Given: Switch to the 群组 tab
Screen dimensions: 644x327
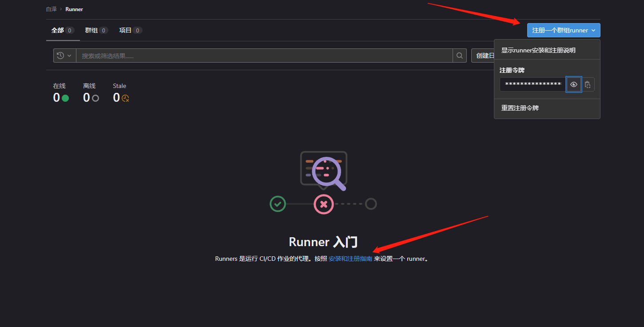Looking at the screenshot, I should [x=96, y=30].
